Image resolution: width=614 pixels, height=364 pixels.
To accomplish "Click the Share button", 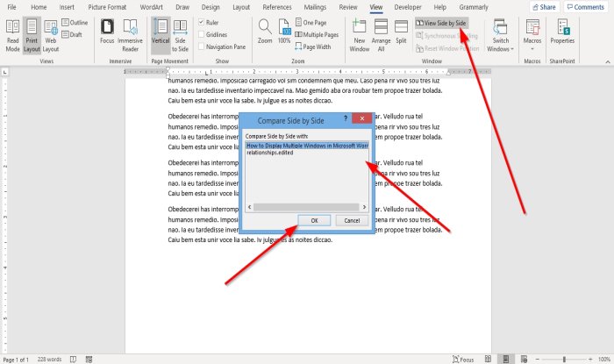I will pos(545,7).
